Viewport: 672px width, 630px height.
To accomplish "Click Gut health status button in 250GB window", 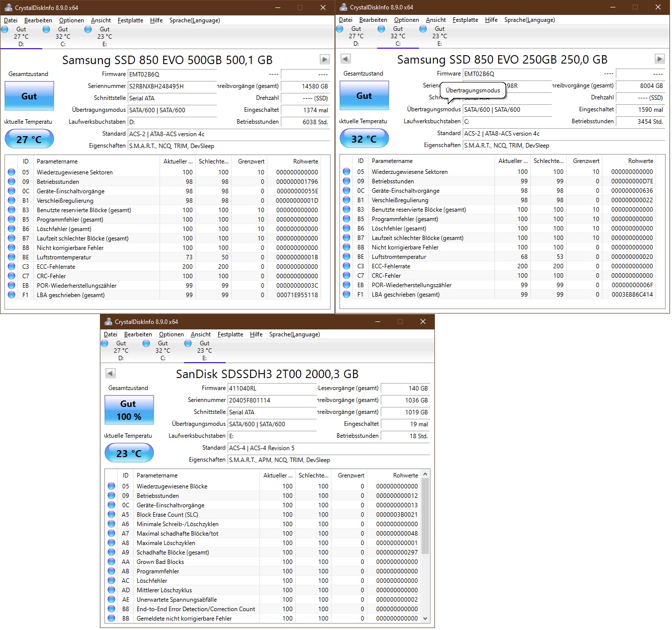I will (x=364, y=95).
